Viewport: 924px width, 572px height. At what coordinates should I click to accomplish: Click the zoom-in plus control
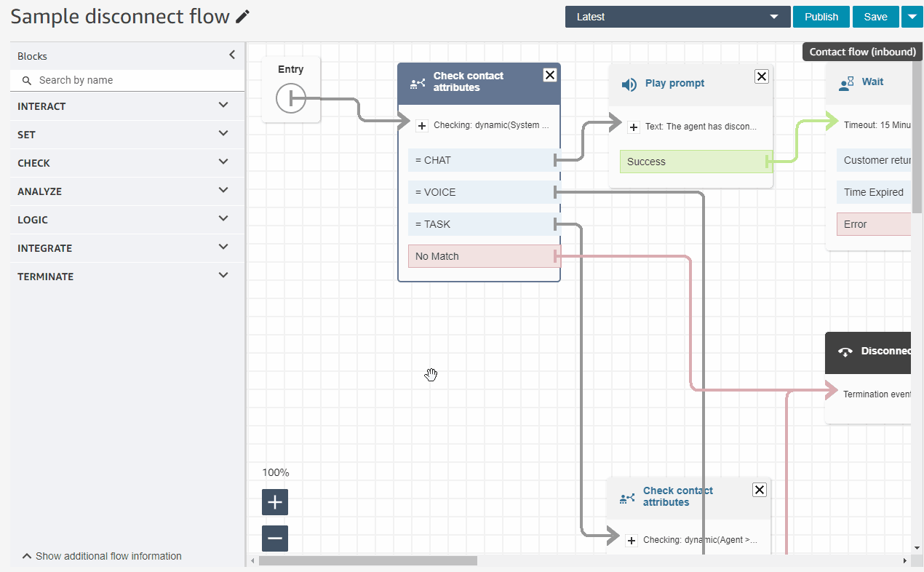[274, 501]
